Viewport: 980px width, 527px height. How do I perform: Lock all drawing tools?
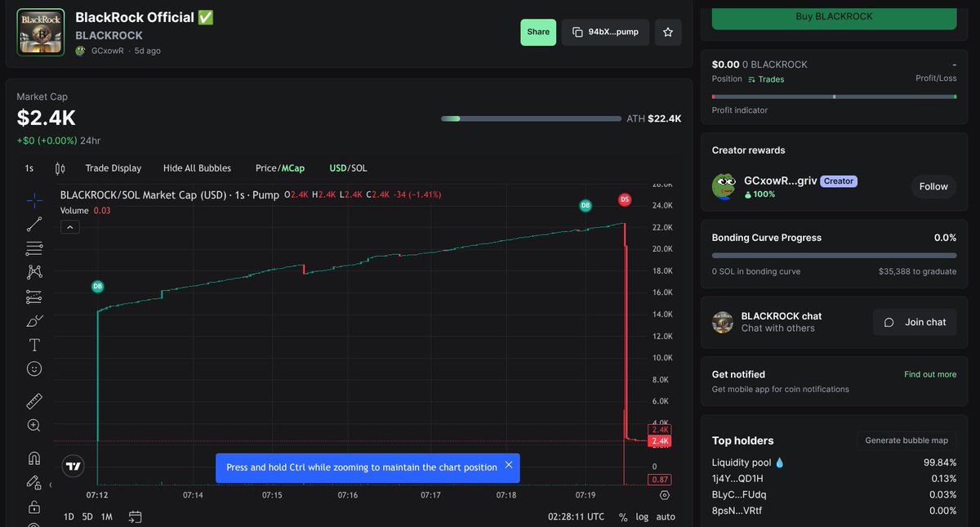click(34, 507)
